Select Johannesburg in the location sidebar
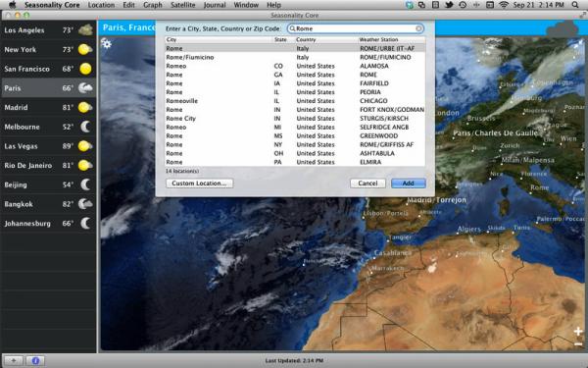Screen dimensions: 588x368 pos(48,224)
